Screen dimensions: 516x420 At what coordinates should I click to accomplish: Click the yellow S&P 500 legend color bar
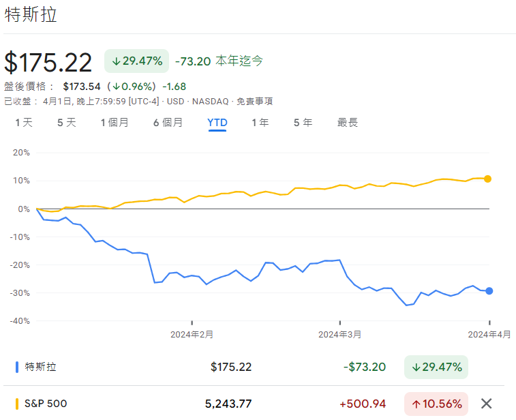[x=17, y=404]
